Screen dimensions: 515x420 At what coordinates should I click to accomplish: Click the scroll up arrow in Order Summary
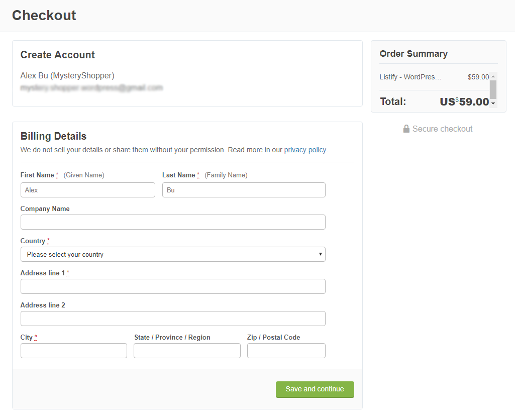[x=493, y=76]
